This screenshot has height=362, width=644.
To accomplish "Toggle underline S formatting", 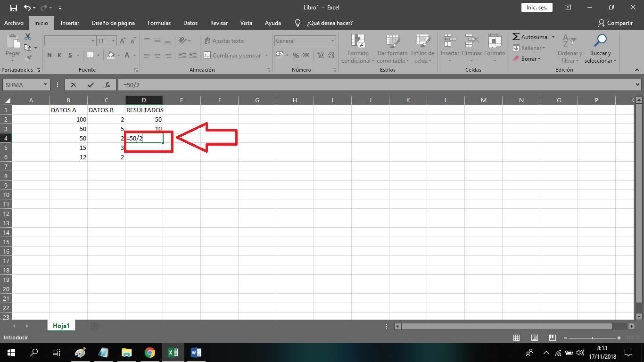I will [x=70, y=55].
